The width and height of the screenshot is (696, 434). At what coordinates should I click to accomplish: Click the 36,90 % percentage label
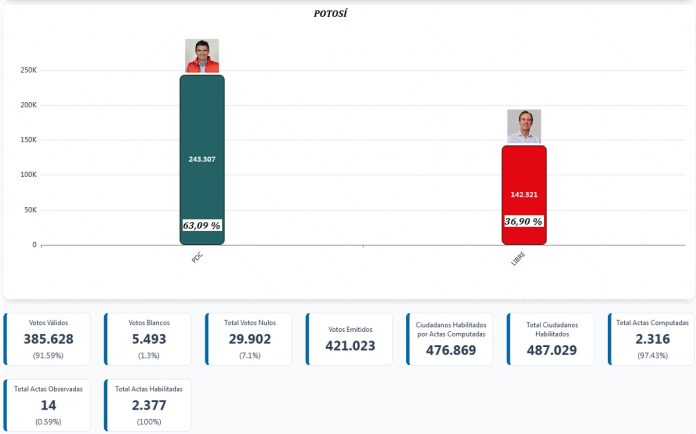[x=524, y=222]
